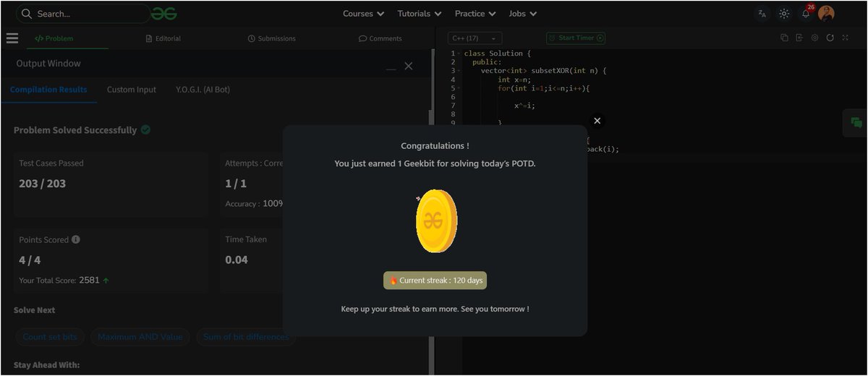This screenshot has width=868, height=376.
Task: Expand the Practice menu
Action: coord(475,14)
